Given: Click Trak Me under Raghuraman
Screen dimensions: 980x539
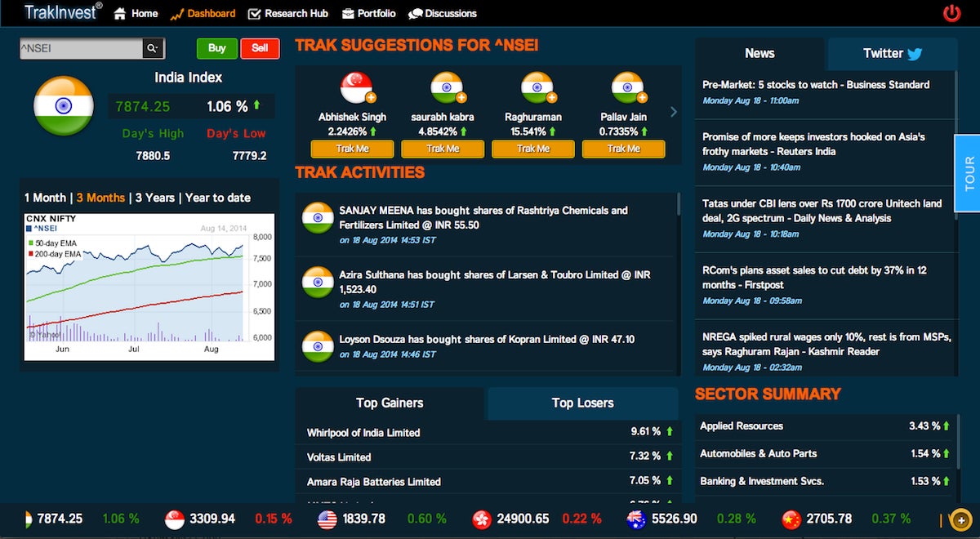Looking at the screenshot, I should pos(533,149).
